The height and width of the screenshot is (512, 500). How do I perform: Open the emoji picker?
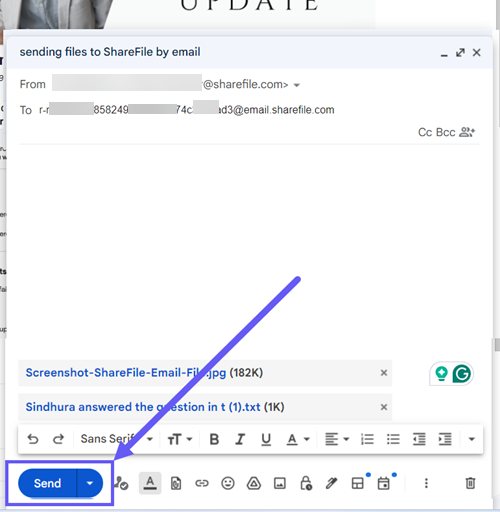[x=228, y=483]
